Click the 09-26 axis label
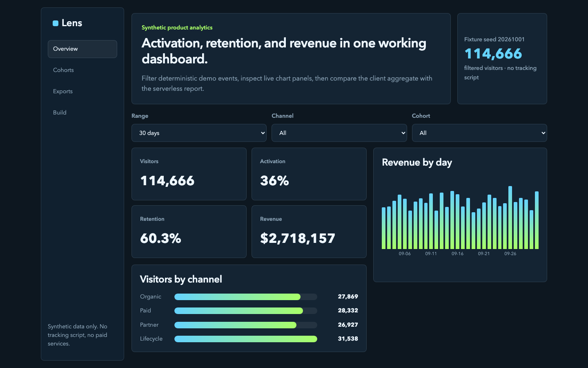This screenshot has width=588, height=368. coord(510,254)
